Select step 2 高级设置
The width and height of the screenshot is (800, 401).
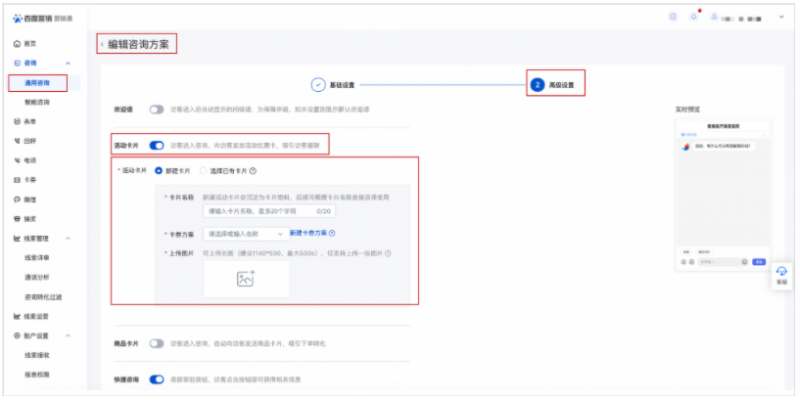[555, 85]
